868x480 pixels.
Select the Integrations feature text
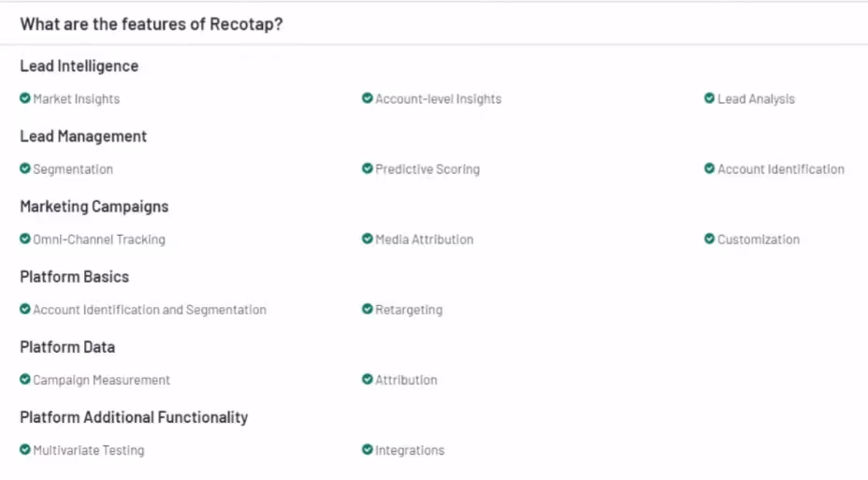click(x=410, y=451)
